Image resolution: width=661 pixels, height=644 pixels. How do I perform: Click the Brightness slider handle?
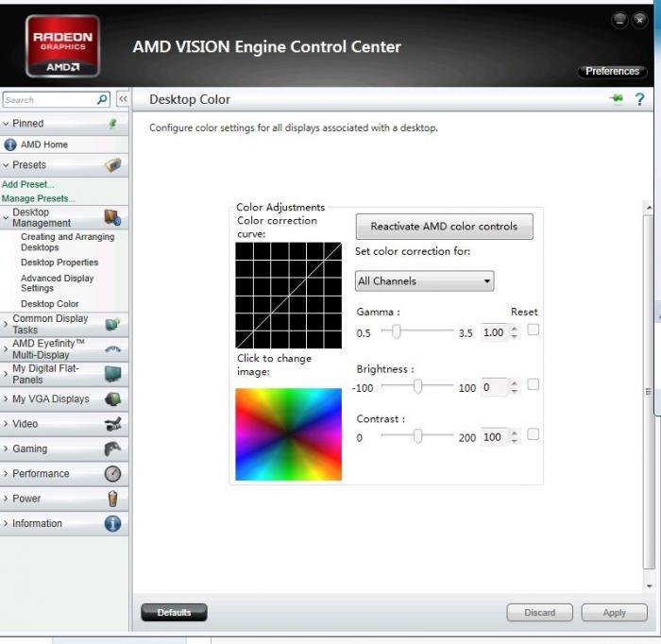[417, 386]
